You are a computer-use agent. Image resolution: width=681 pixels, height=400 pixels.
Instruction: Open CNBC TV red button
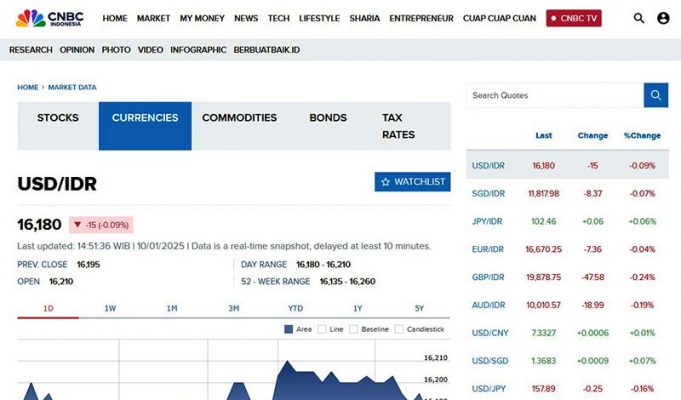(573, 18)
